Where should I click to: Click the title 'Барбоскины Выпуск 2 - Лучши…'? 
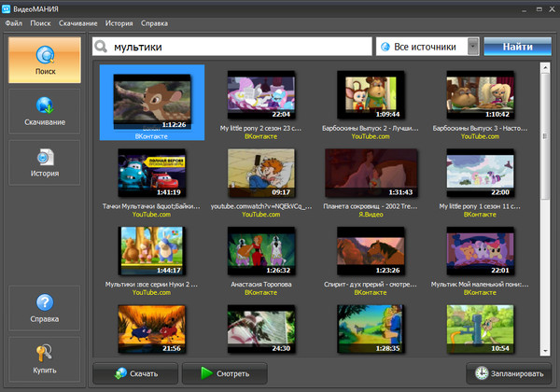point(371,128)
